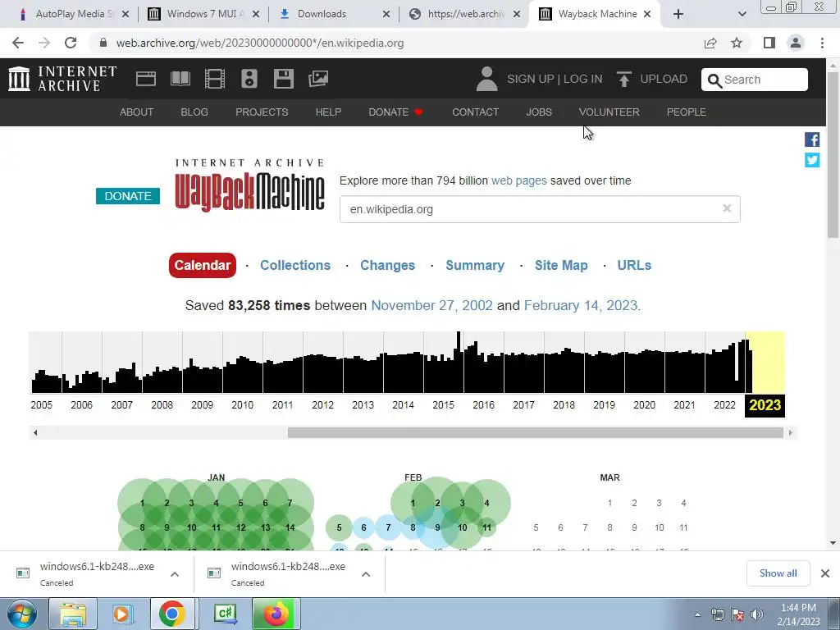
Task: Select year 2015 on the timeline
Action: click(x=443, y=405)
